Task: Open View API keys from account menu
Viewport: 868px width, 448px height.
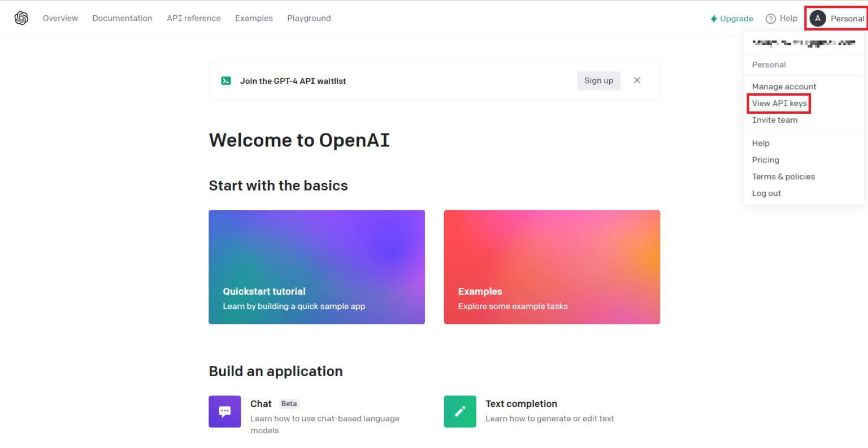Action: pyautogui.click(x=779, y=104)
